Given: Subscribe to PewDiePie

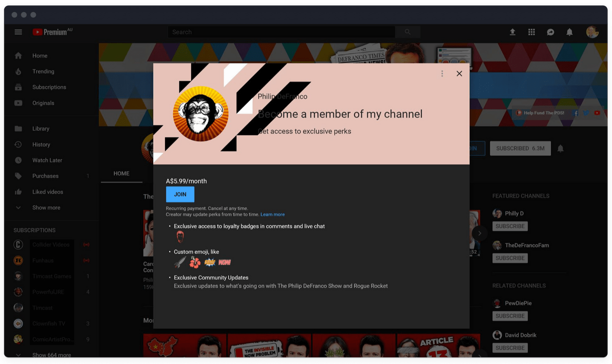Looking at the screenshot, I should (x=510, y=316).
